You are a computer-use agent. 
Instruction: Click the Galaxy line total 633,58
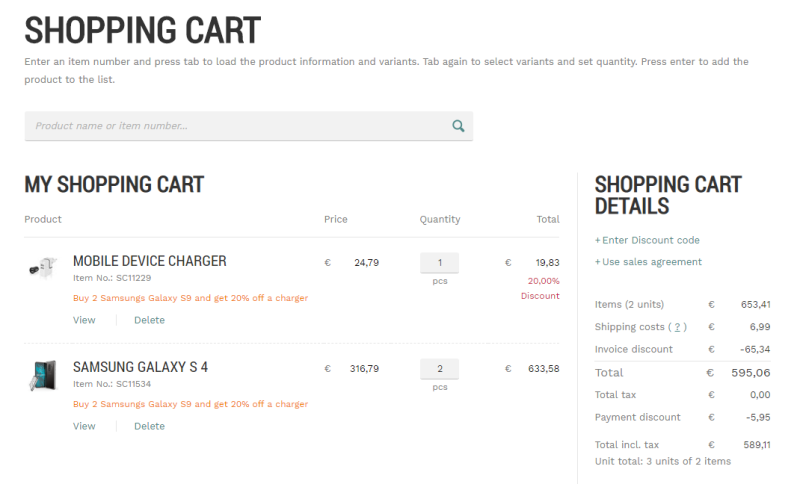click(x=544, y=369)
